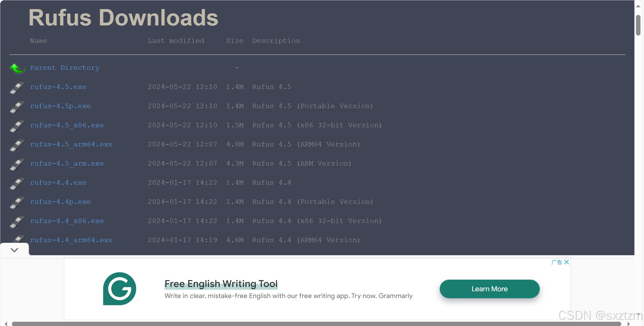Download rufus-4.4_arm64.exe
The width and height of the screenshot is (644, 326).
point(71,240)
